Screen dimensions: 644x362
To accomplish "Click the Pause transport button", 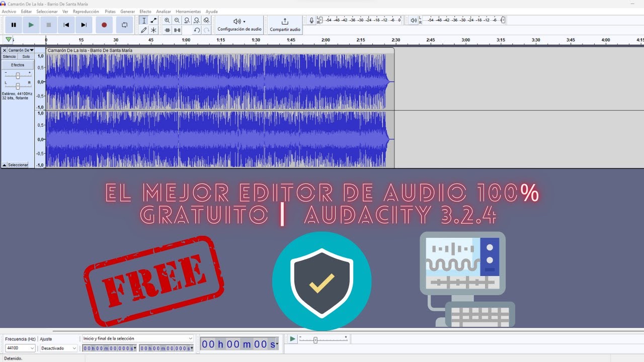I will [14, 25].
